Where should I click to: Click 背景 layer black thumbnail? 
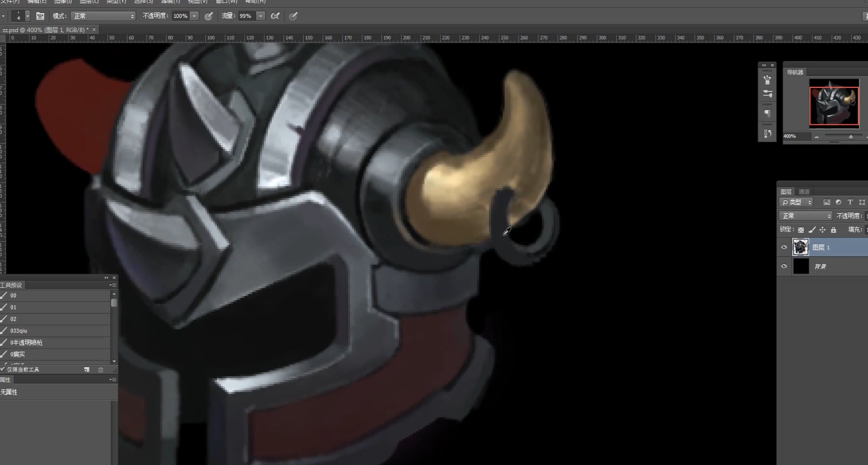coord(801,266)
